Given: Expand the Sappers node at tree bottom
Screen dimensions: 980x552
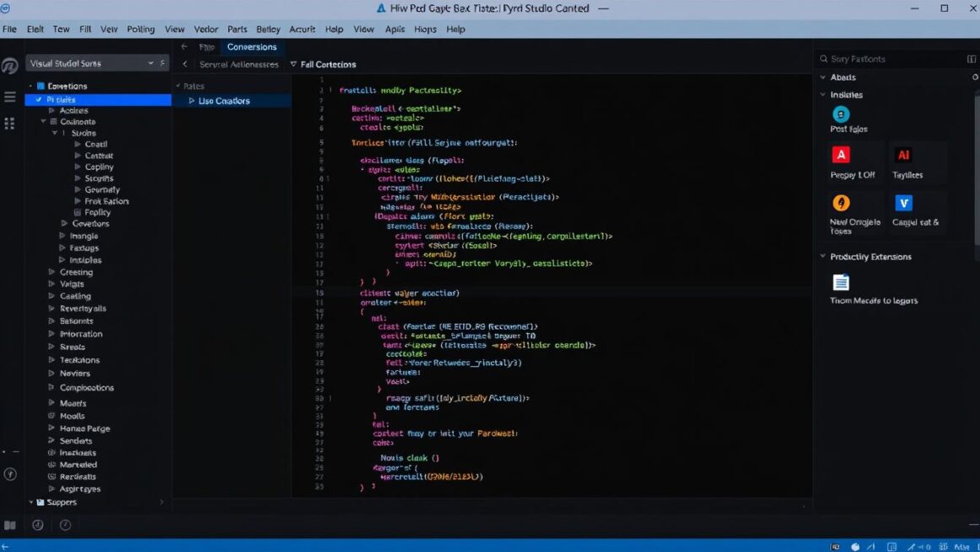Looking at the screenshot, I should 30,502.
